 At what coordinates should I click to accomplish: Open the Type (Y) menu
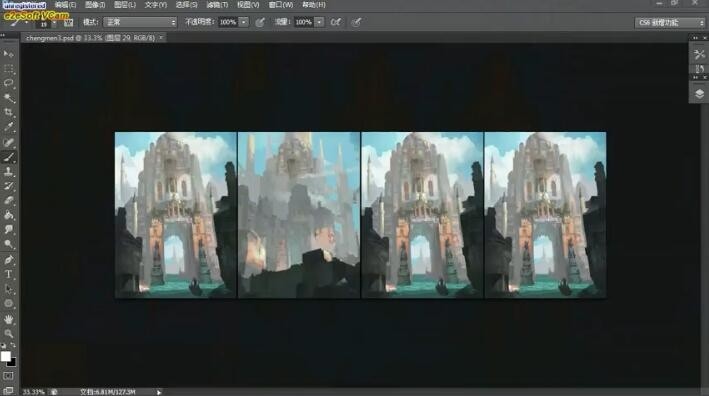(156, 5)
